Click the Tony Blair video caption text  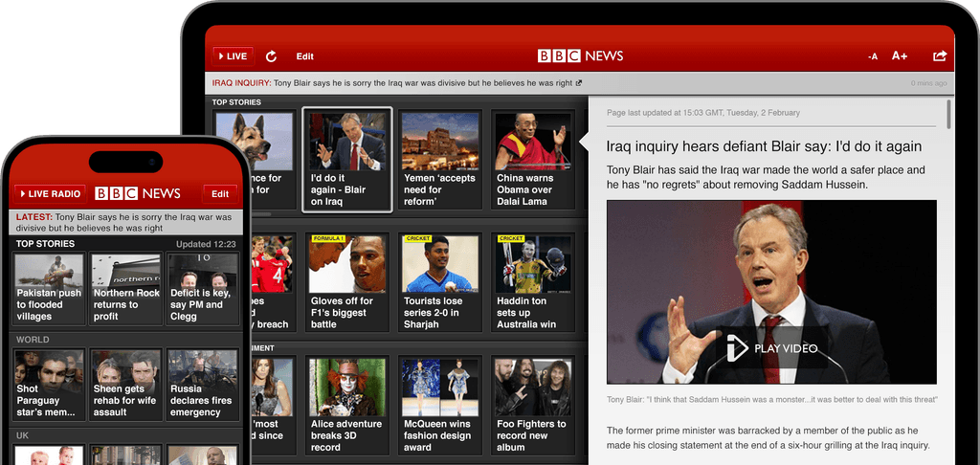tap(772, 399)
